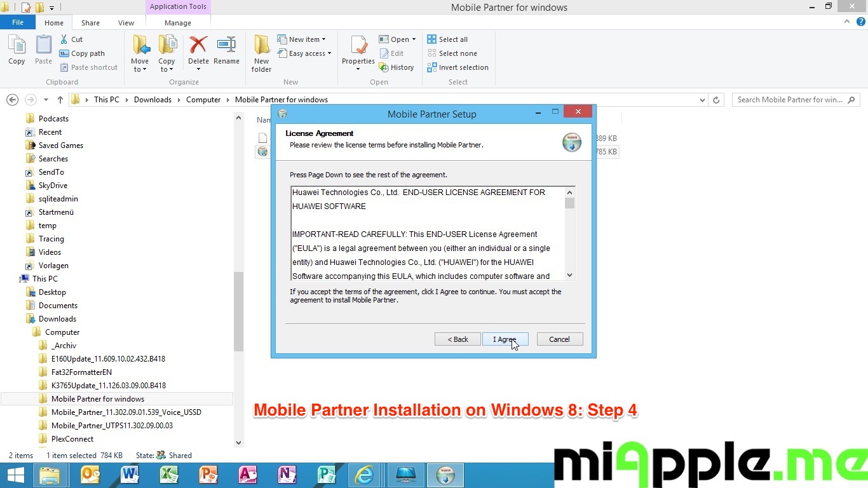Open Microsoft Word from the taskbar

pyautogui.click(x=130, y=475)
